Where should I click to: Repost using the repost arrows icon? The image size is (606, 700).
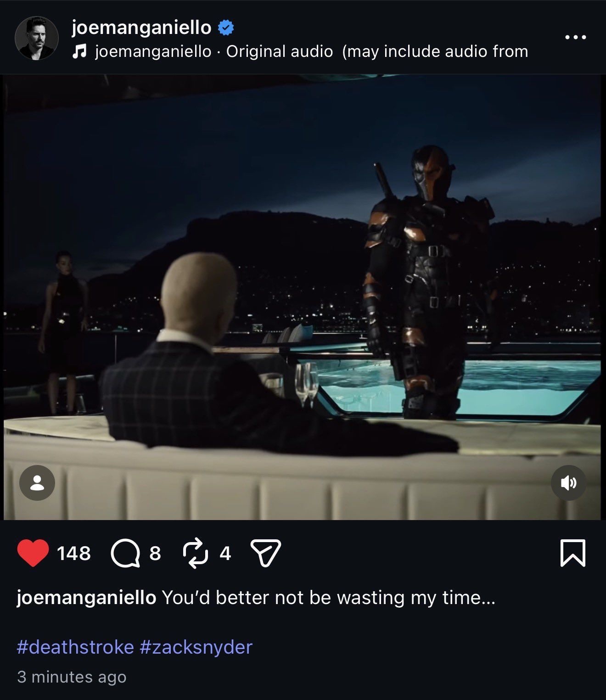pyautogui.click(x=196, y=553)
